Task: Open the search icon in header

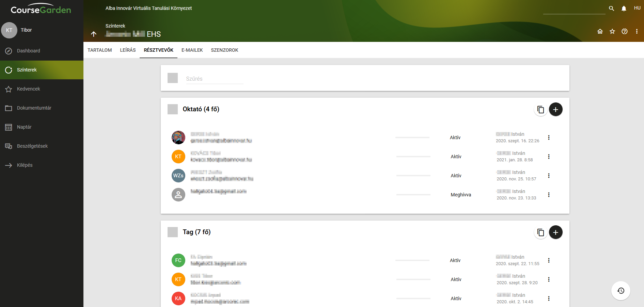Action: click(x=611, y=9)
